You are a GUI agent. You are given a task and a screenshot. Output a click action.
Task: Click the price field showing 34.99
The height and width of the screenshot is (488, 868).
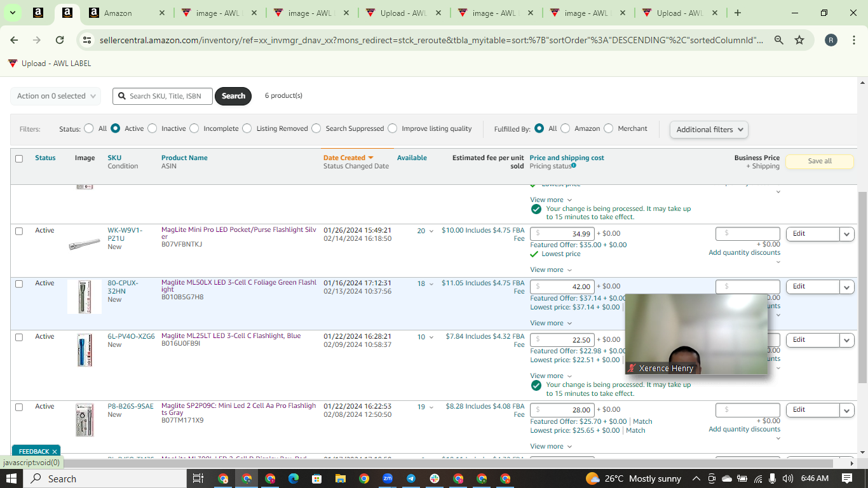pyautogui.click(x=562, y=234)
